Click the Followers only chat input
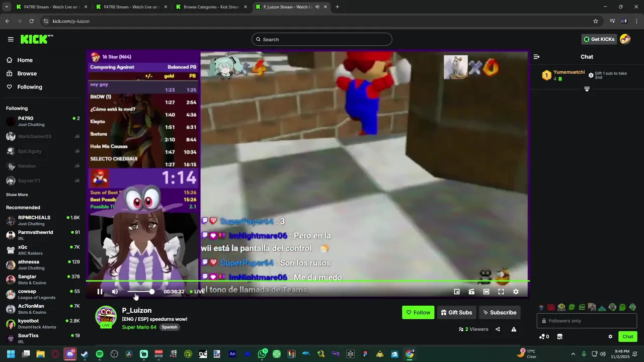 [x=587, y=321]
